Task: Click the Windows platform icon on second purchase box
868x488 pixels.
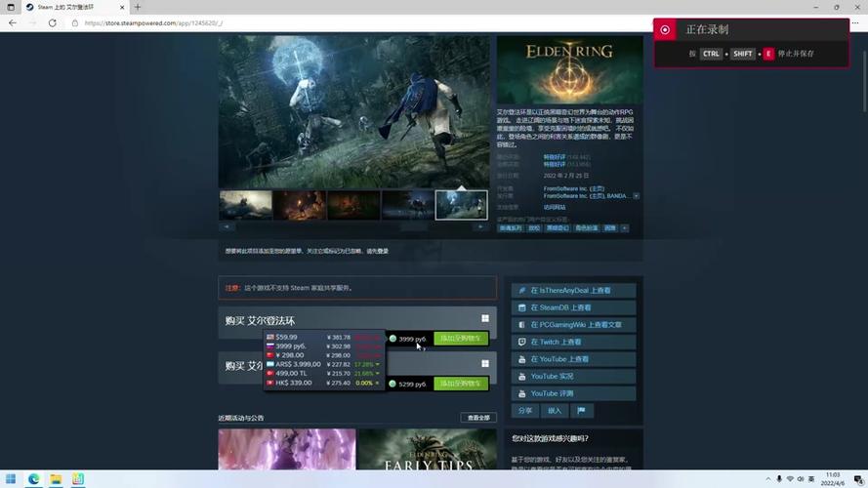Action: point(485,363)
